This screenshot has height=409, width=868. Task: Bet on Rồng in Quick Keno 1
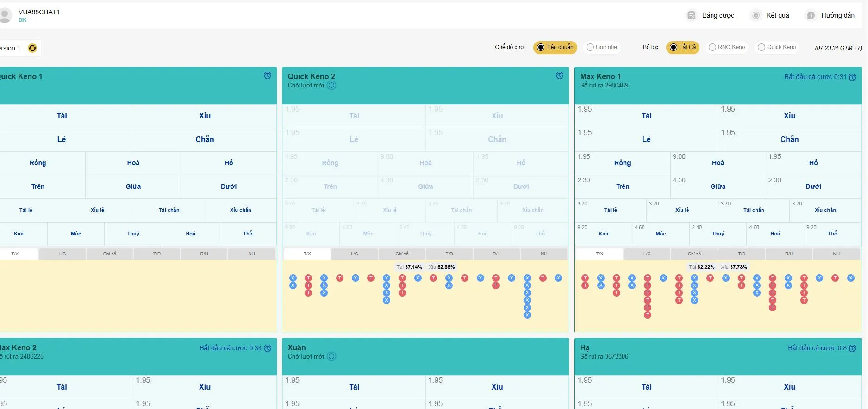click(38, 163)
